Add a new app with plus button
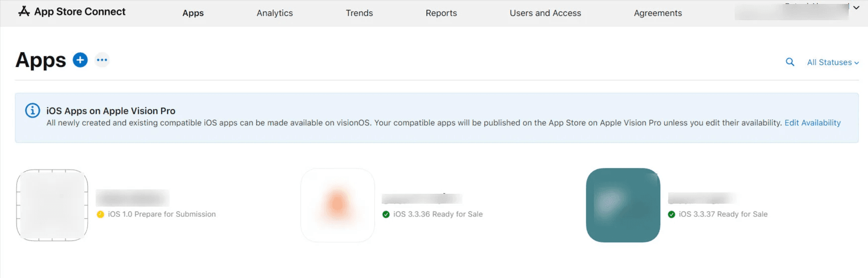This screenshot has height=278, width=868. click(x=80, y=60)
